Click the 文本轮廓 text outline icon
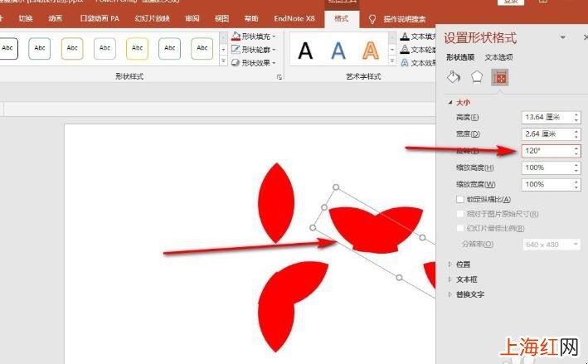 coord(405,50)
